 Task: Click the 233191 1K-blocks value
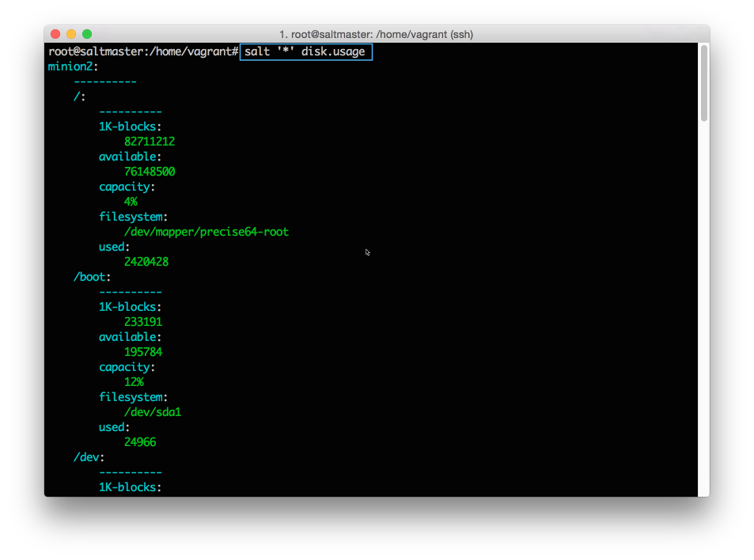[x=142, y=322]
